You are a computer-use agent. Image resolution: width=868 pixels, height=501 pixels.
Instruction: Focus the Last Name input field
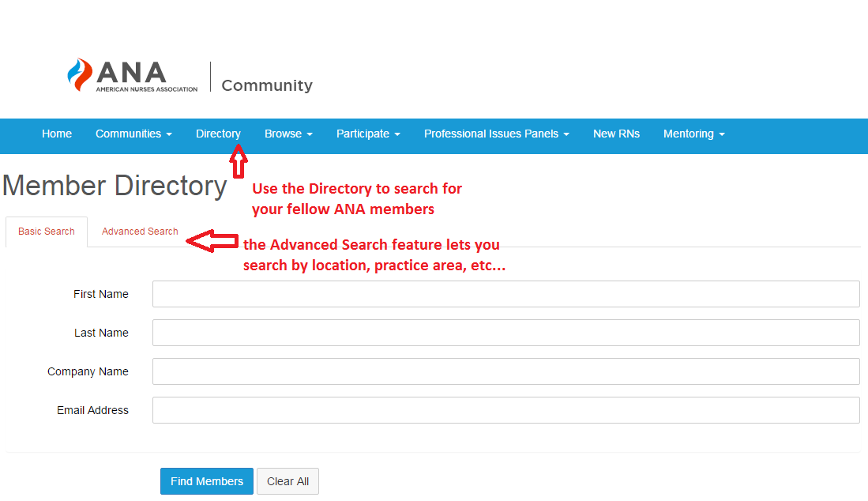(506, 333)
